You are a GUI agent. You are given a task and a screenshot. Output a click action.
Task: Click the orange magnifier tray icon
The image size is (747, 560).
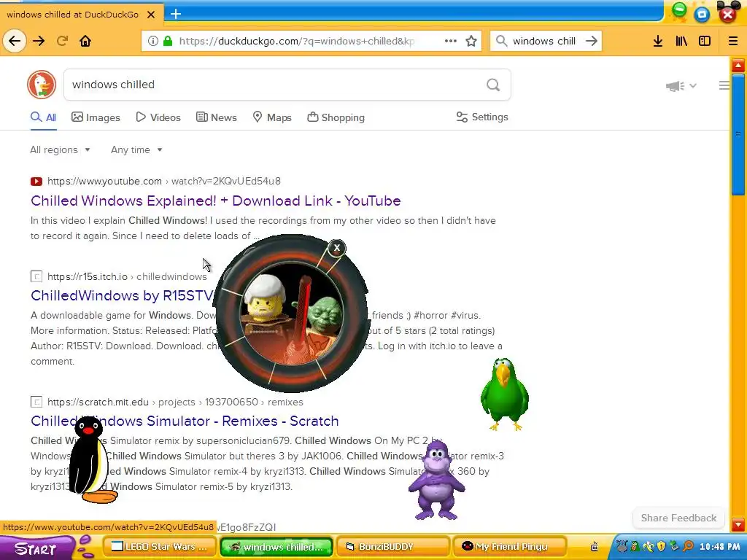coord(688,547)
